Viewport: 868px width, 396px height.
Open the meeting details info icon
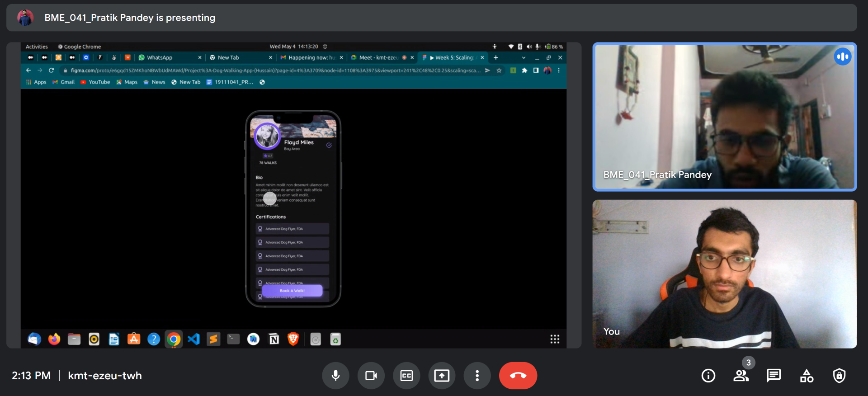tap(708, 376)
